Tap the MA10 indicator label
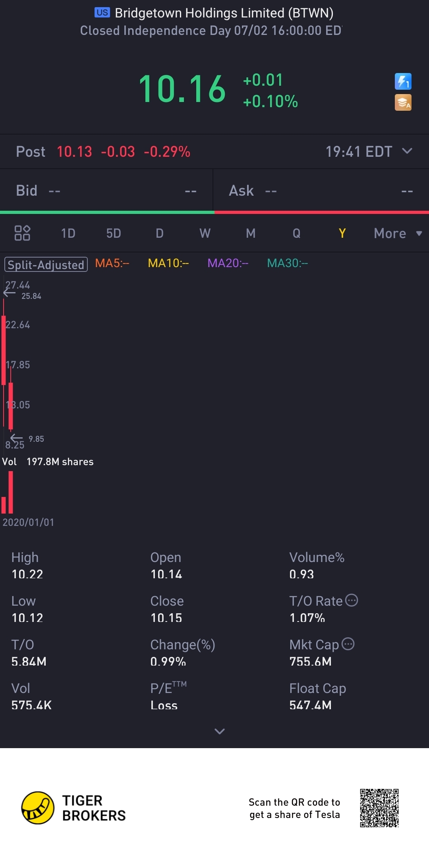Image resolution: width=429 pixels, height=868 pixels. click(168, 263)
